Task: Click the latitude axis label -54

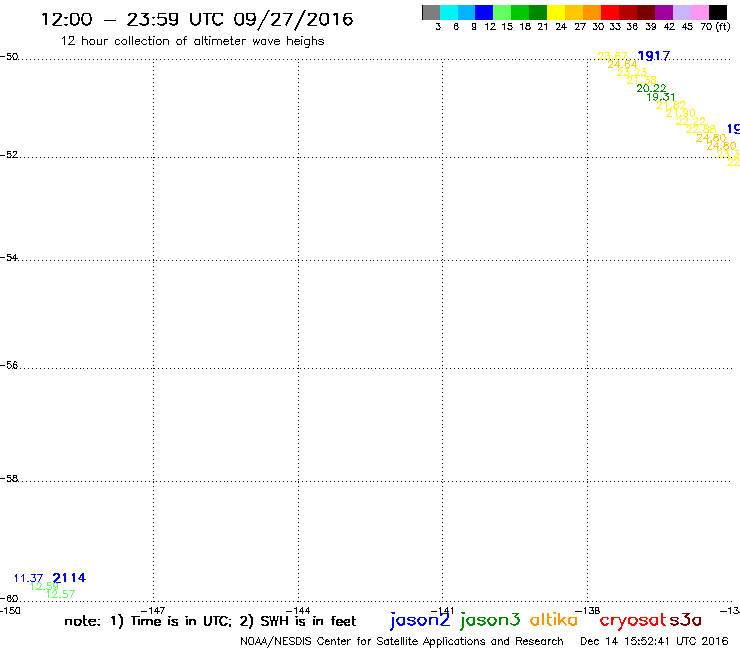Action: [x=9, y=257]
